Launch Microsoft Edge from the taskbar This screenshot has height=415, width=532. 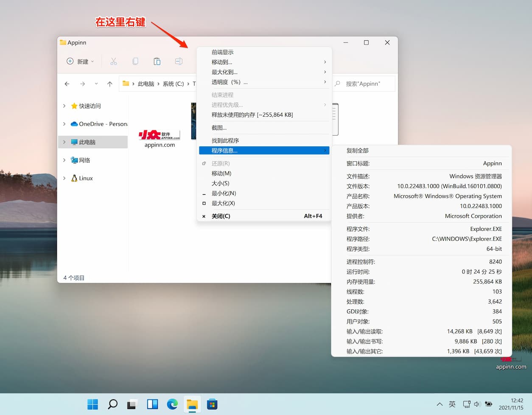tap(172, 404)
